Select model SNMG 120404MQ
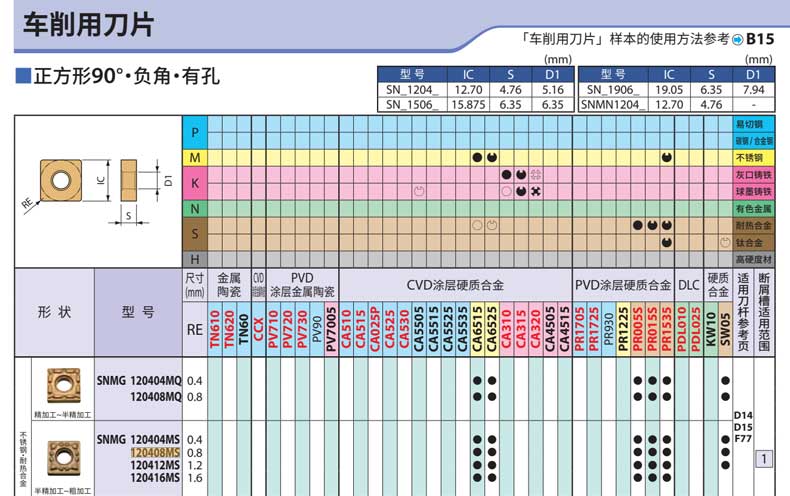 point(140,380)
